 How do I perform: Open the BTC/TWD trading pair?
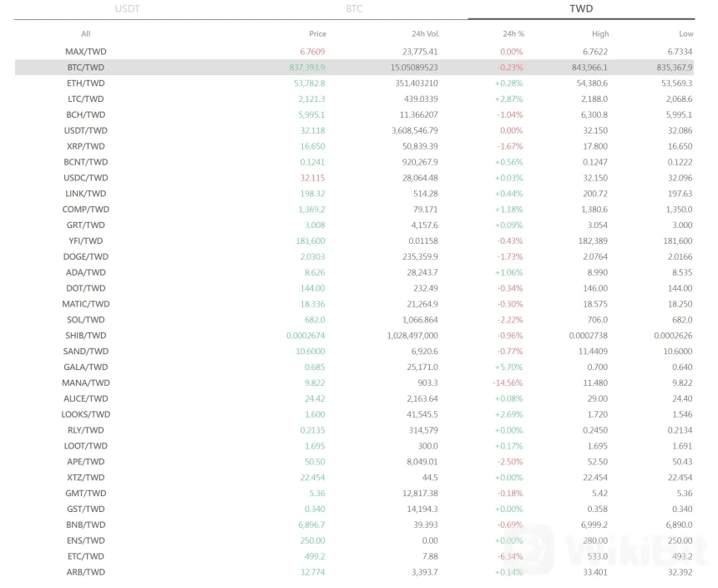click(x=85, y=68)
